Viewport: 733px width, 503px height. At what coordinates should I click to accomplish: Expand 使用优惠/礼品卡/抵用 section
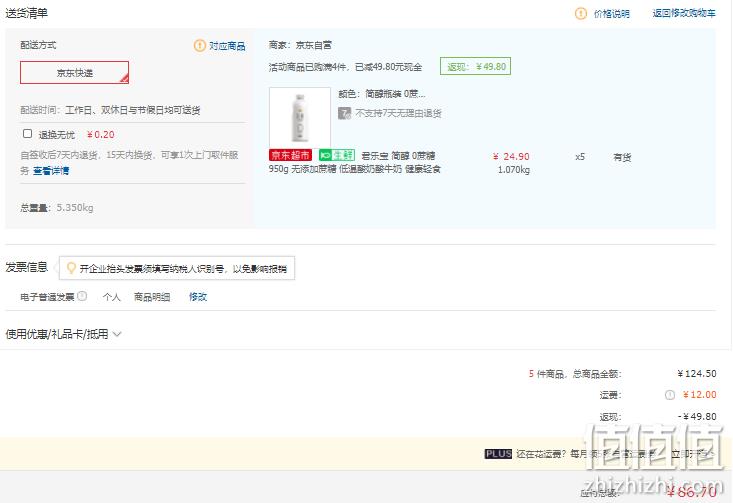pyautogui.click(x=64, y=334)
